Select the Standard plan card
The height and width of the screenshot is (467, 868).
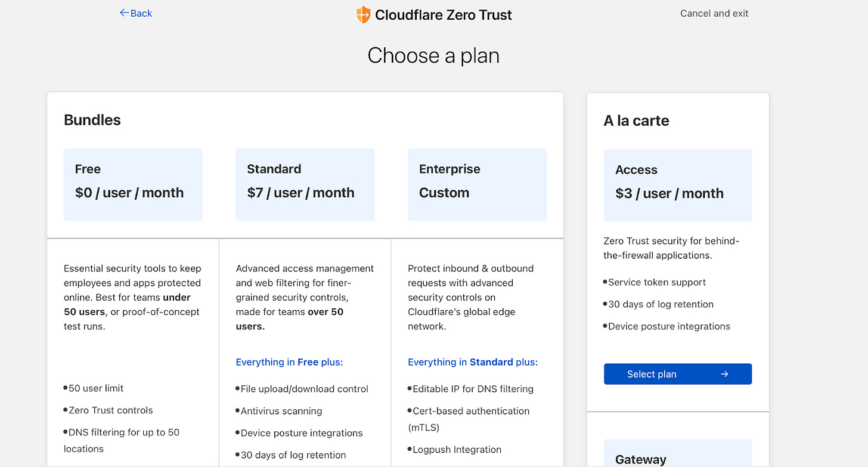[x=305, y=184]
